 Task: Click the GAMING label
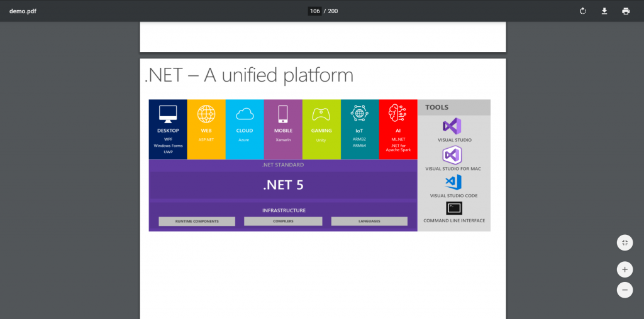click(321, 131)
